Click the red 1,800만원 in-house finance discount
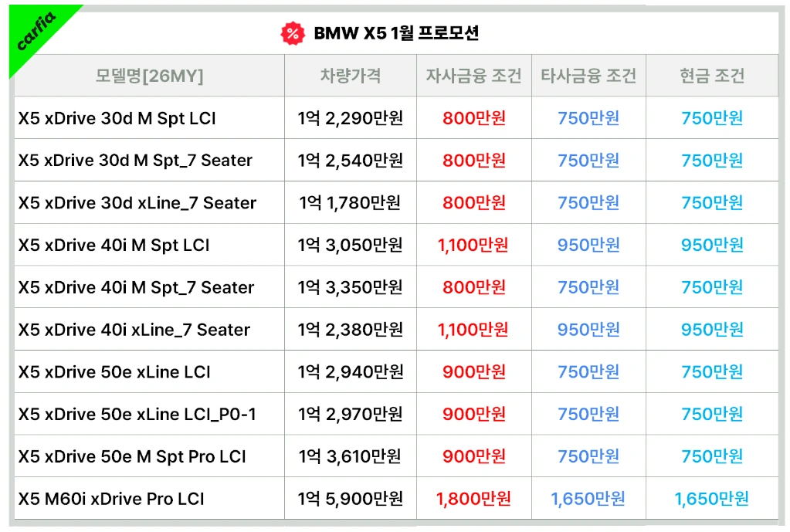790x532 pixels. [x=473, y=499]
